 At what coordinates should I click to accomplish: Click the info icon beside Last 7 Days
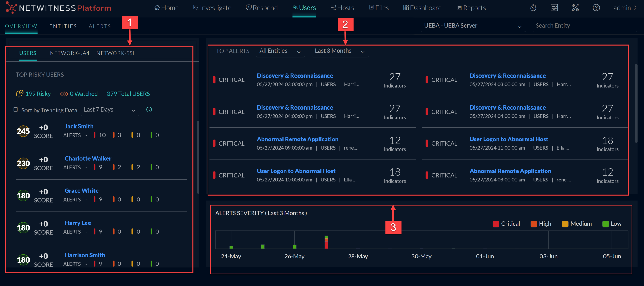point(149,110)
